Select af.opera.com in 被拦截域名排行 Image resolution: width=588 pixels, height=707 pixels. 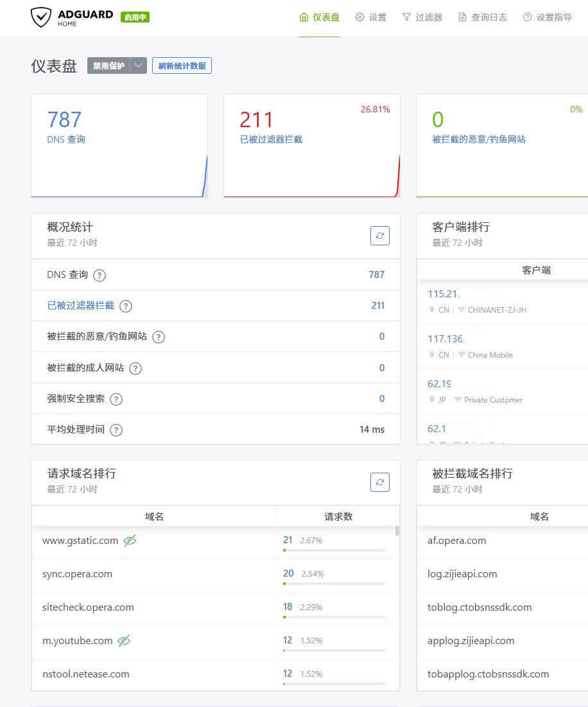pyautogui.click(x=457, y=541)
